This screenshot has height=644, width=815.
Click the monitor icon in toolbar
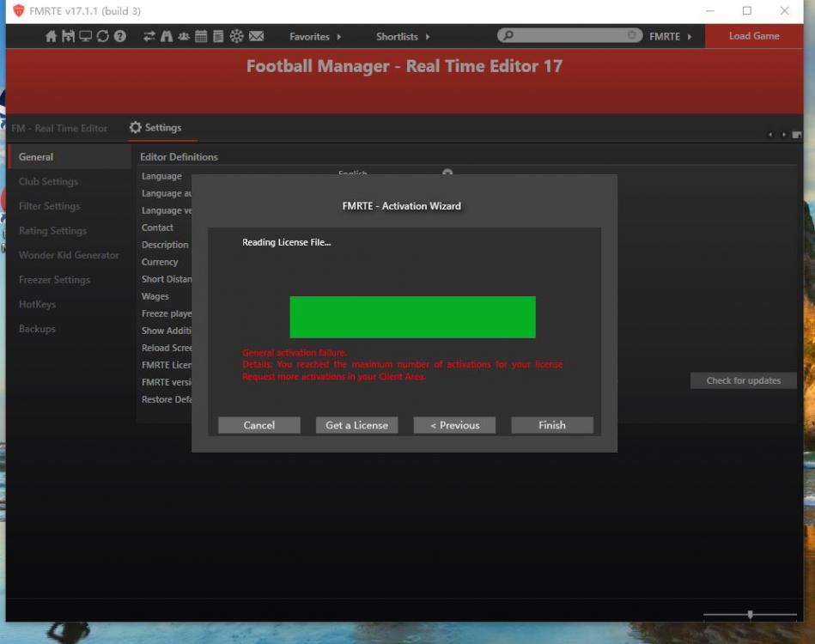[85, 36]
